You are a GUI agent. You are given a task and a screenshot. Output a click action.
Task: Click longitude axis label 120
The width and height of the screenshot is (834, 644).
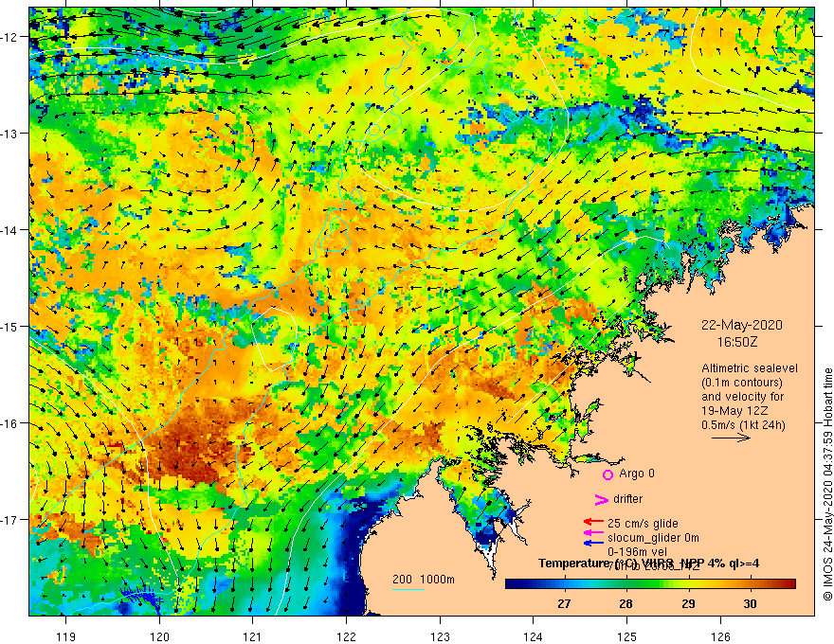point(159,636)
